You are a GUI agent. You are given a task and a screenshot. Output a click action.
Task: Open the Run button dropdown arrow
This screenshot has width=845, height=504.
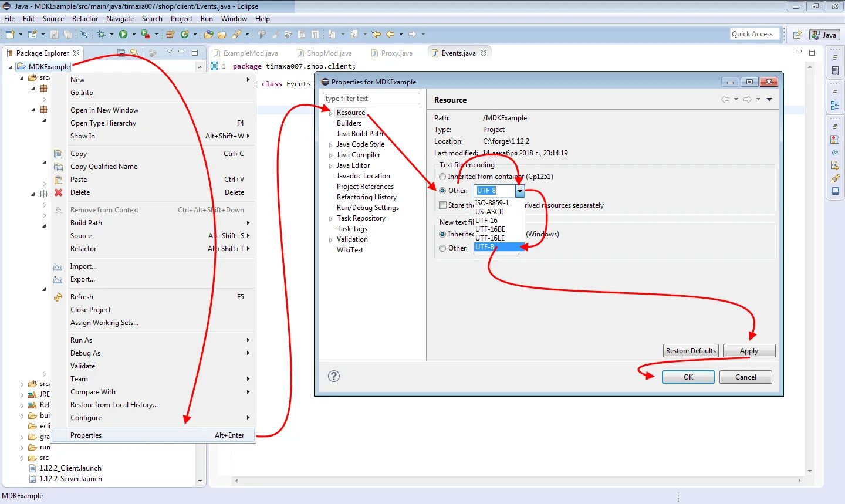click(x=133, y=34)
